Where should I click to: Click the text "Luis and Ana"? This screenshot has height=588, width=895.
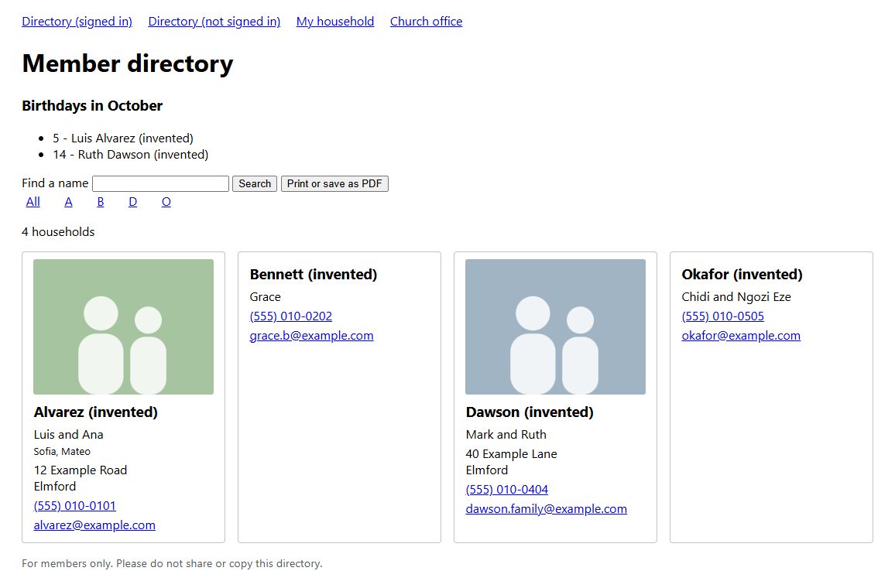coord(68,435)
